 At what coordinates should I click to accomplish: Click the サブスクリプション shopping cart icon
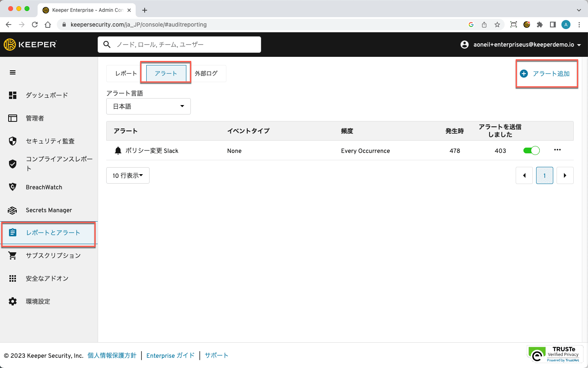point(13,256)
